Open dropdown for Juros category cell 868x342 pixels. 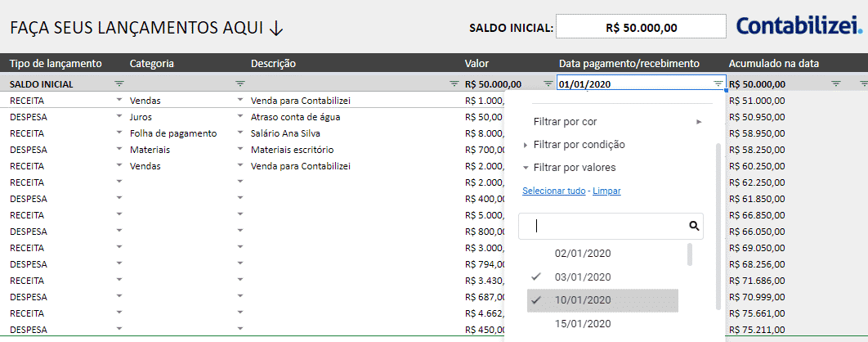pyautogui.click(x=239, y=116)
